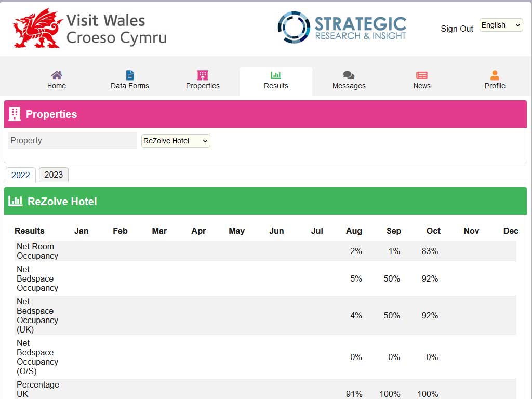The image size is (532, 399).
Task: Click the building icon in Properties header
Action: click(15, 114)
